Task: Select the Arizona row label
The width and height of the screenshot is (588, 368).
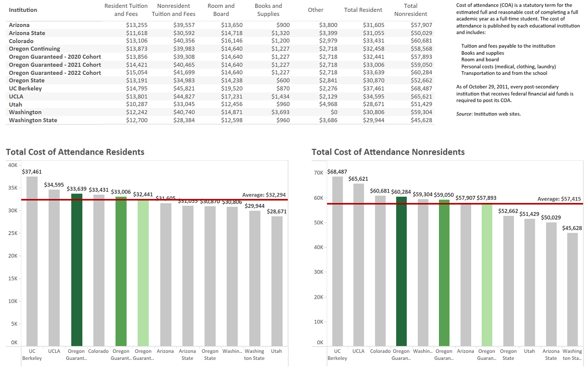Action: [x=19, y=25]
